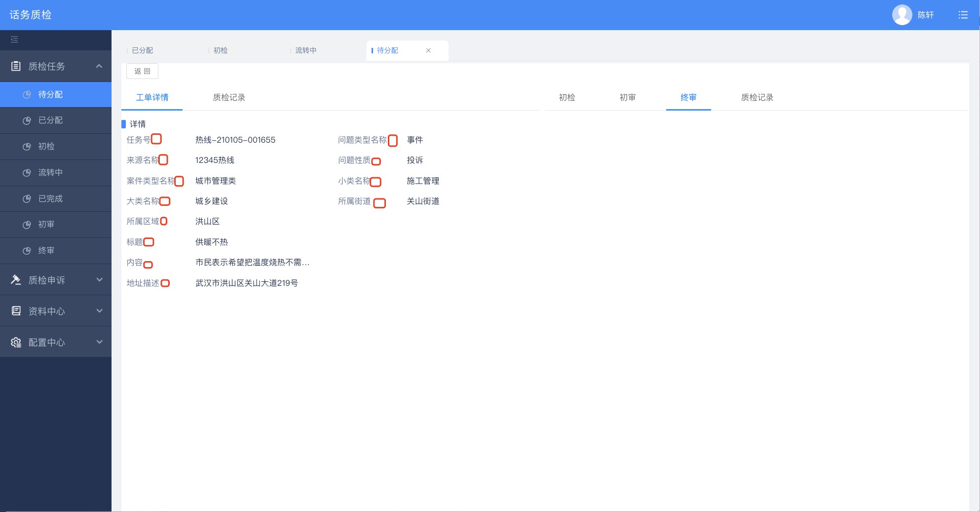The image size is (980, 512).
Task: Open 质检记录 tab right of 终审 tab
Action: [x=757, y=97]
